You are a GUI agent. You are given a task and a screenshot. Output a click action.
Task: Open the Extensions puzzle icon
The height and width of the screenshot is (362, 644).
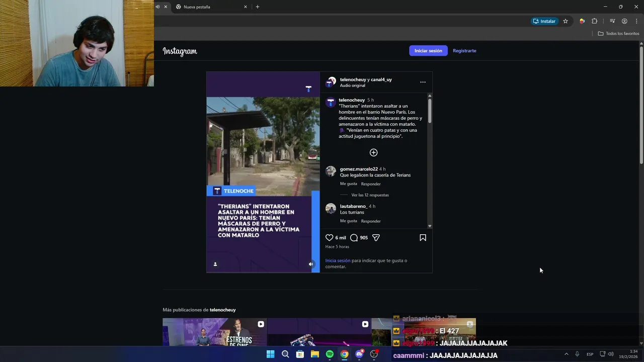[595, 21]
